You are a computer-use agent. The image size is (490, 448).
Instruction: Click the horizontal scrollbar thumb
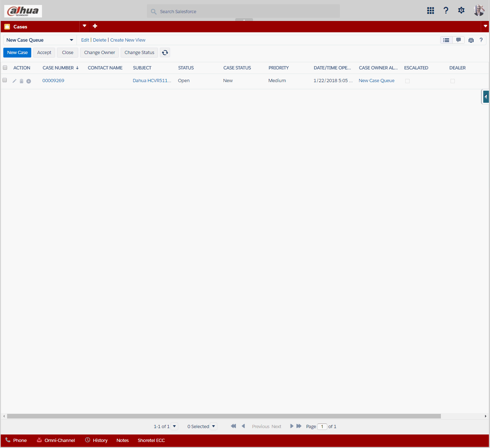[x=224, y=416]
